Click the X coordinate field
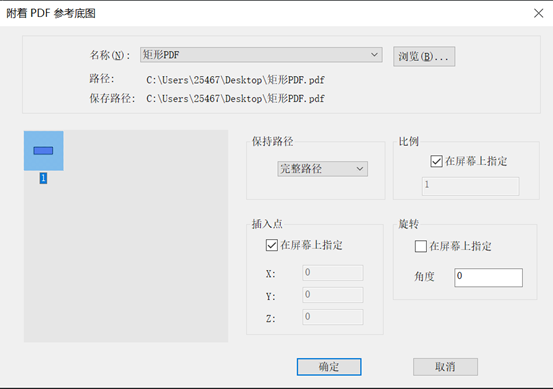Image resolution: width=553 pixels, height=389 pixels. (x=333, y=273)
